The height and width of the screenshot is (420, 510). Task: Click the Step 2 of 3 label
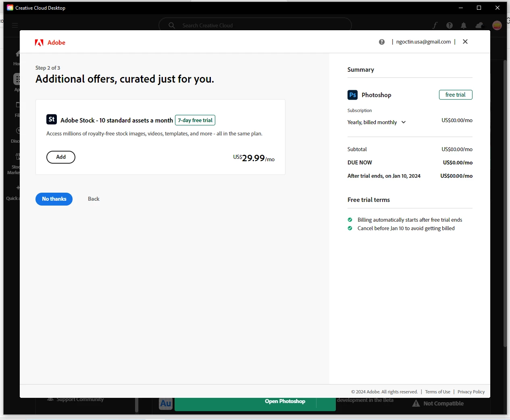pos(48,68)
